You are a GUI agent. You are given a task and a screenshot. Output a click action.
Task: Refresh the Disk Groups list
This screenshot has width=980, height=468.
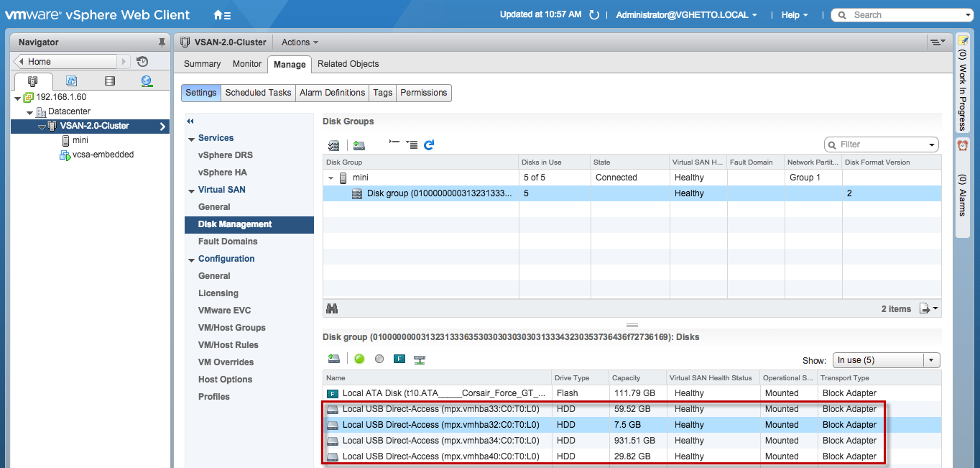pos(429,144)
